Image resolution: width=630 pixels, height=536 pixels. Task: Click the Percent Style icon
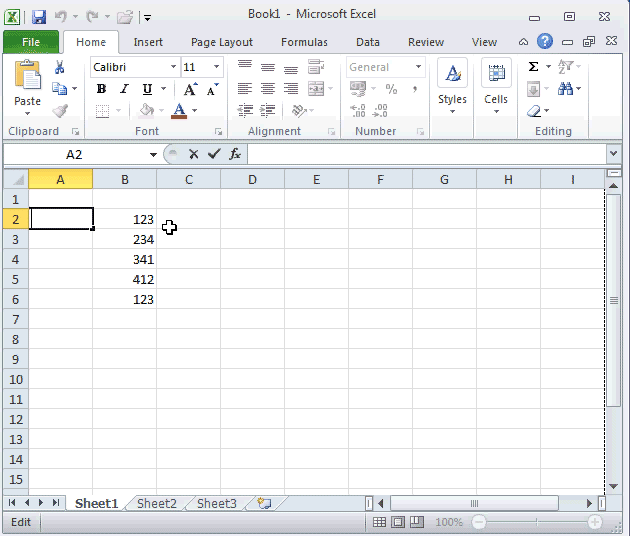[x=391, y=89]
